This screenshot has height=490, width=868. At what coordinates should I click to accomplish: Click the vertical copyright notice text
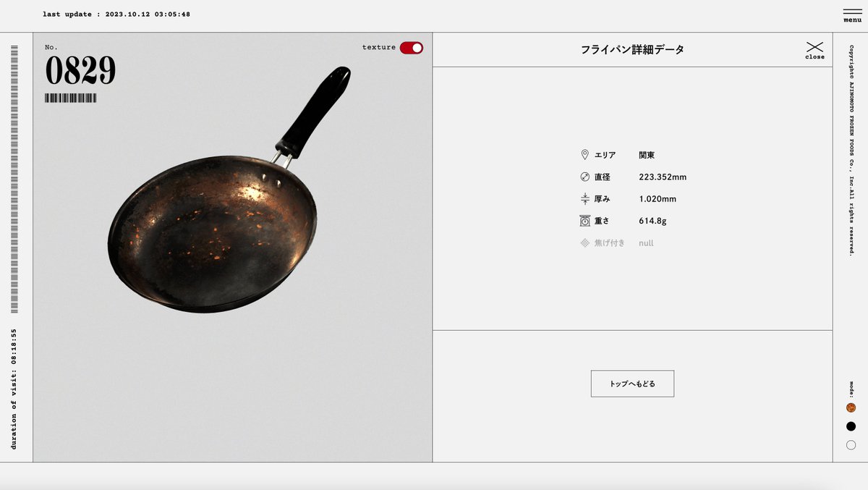pos(851,151)
